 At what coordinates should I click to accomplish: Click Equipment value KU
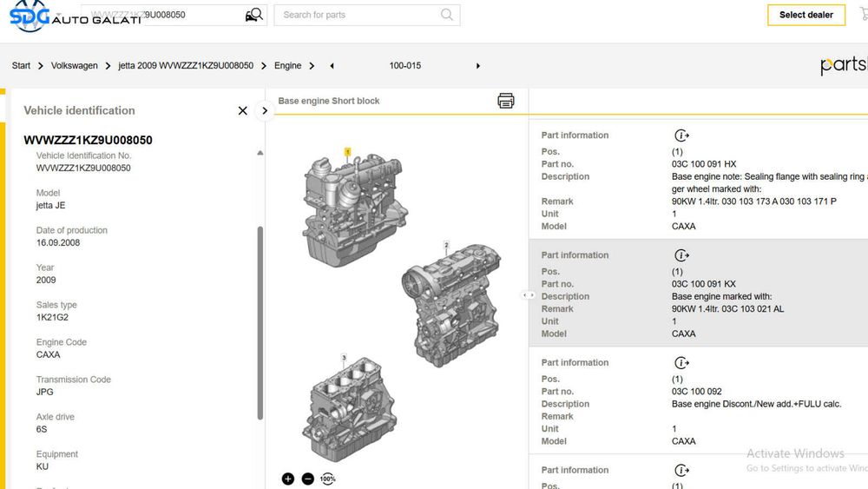pyautogui.click(x=42, y=466)
